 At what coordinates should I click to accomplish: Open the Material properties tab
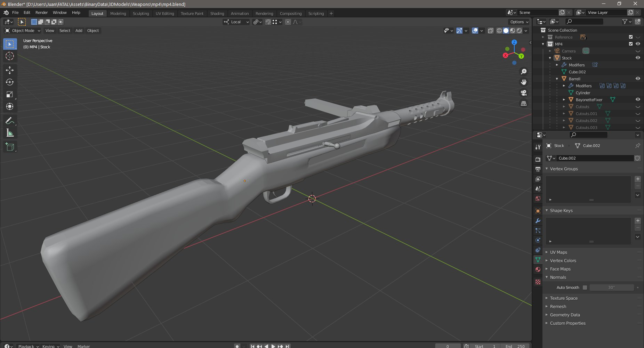pyautogui.click(x=538, y=269)
